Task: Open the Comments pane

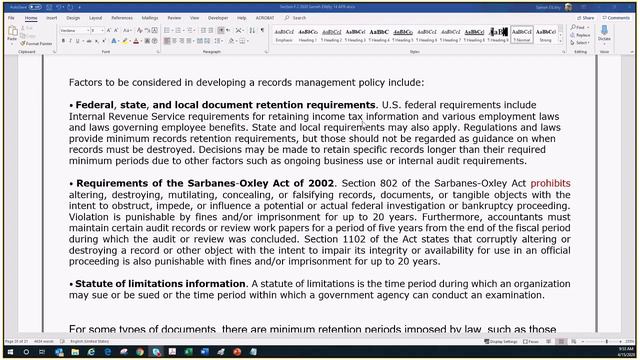Action: click(616, 18)
